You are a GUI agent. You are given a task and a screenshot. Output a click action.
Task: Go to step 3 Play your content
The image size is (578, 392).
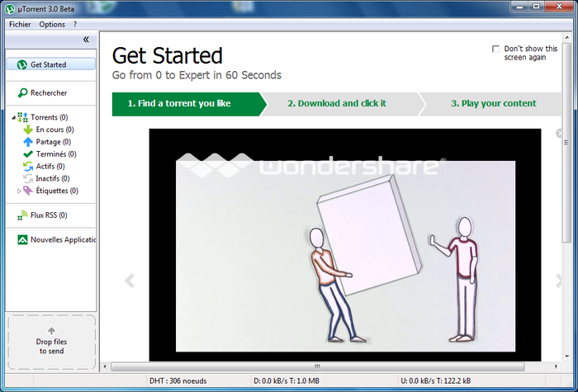494,104
